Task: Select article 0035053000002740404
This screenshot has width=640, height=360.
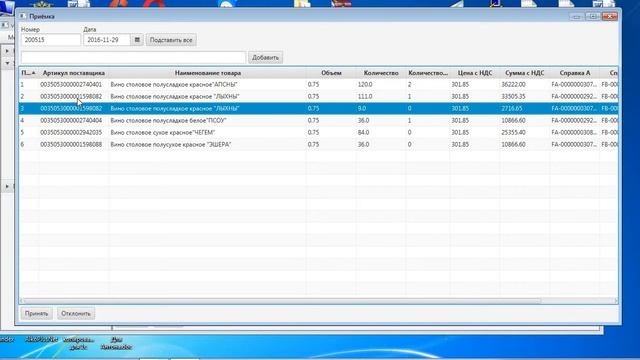Action: (x=71, y=120)
